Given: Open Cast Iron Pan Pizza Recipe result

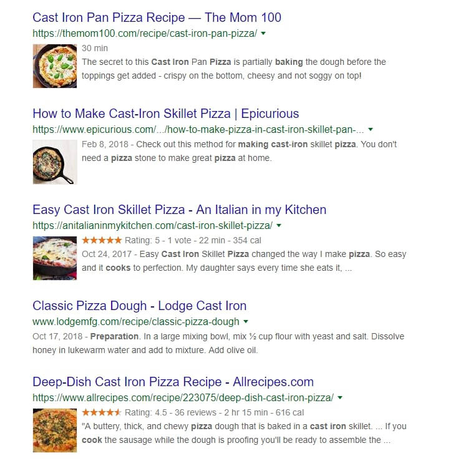Looking at the screenshot, I should pyautogui.click(x=157, y=17).
